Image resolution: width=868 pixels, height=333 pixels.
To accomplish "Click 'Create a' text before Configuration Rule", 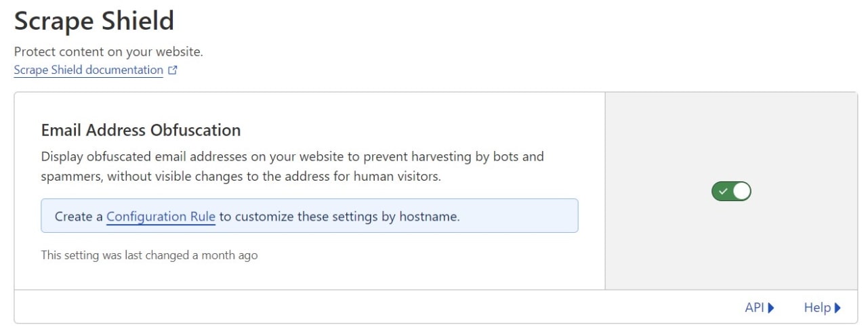I will coord(79,217).
